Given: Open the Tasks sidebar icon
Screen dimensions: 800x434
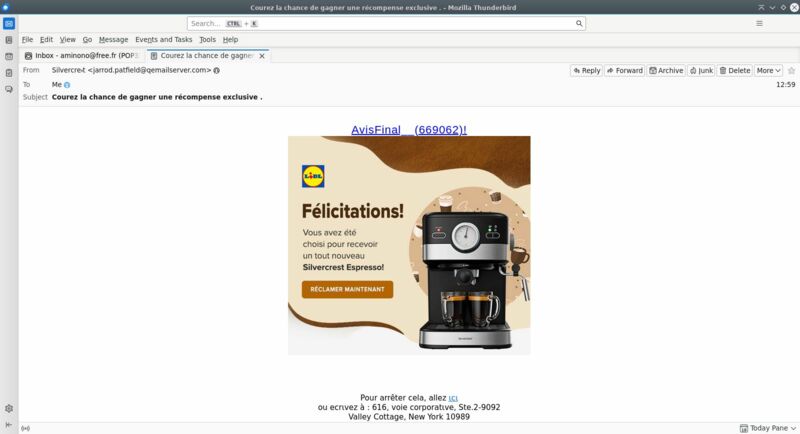Looking at the screenshot, I should click(9, 72).
